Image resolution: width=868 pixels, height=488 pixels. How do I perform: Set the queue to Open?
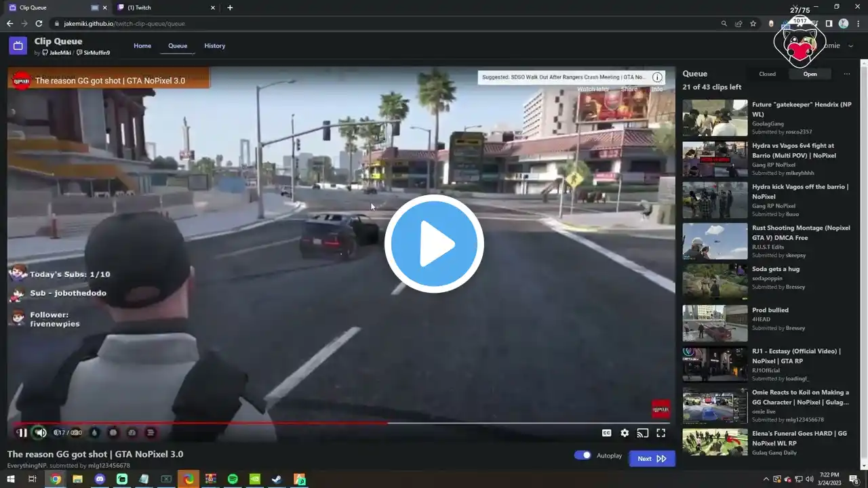click(x=810, y=74)
